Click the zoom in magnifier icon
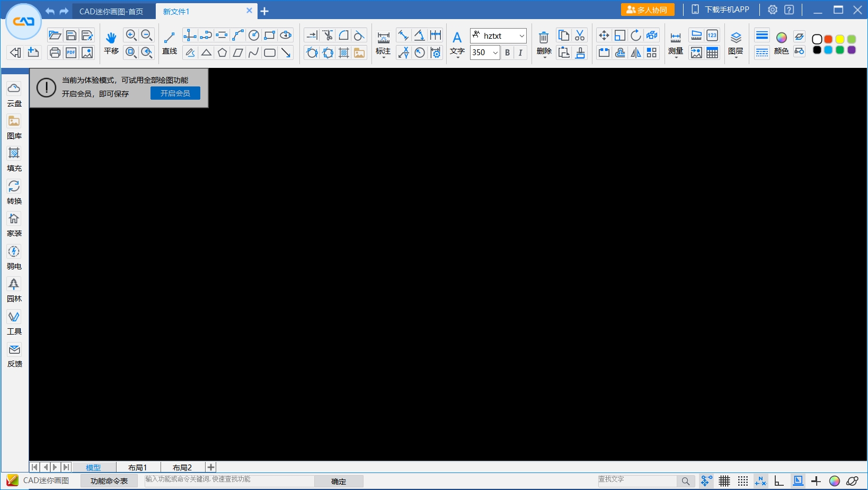This screenshot has height=490, width=868. (131, 36)
